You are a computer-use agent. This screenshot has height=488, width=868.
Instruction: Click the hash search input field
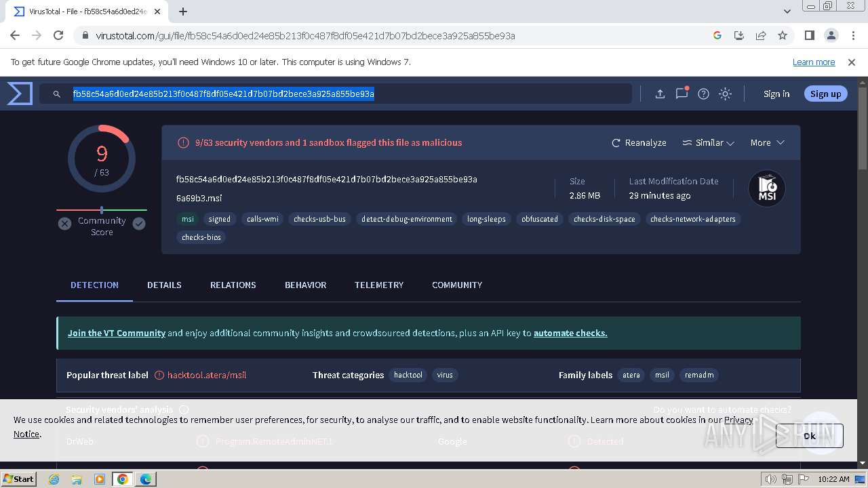pos(335,94)
